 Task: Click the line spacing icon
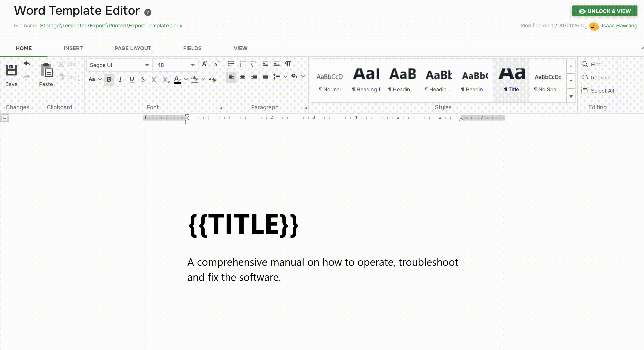point(276,76)
